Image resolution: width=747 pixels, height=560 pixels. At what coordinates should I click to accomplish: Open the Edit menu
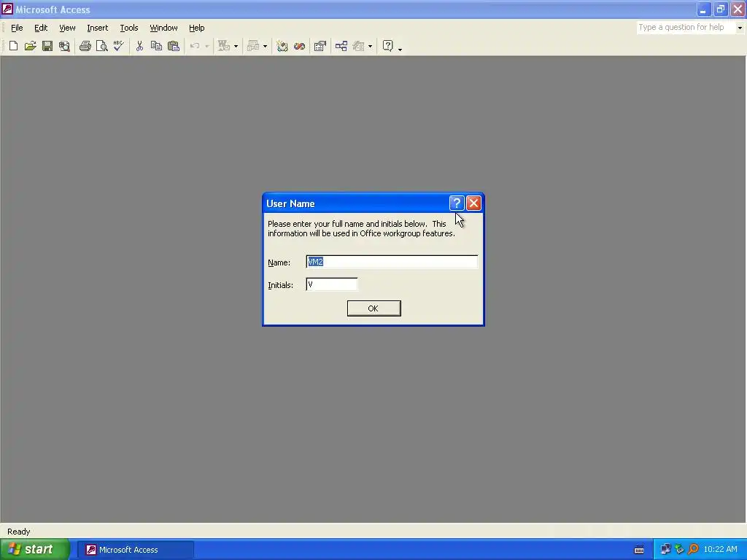tap(41, 28)
